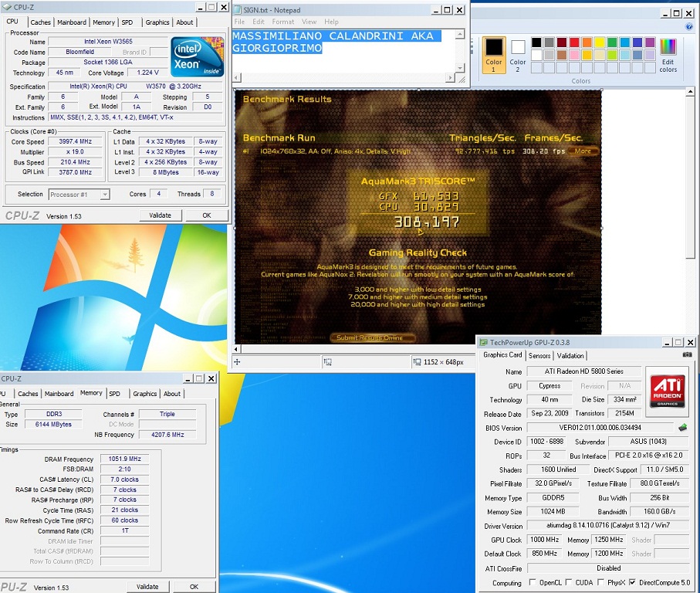The height and width of the screenshot is (593, 700).
Task: Click Validate in the top CPU-Z window
Action: (161, 215)
